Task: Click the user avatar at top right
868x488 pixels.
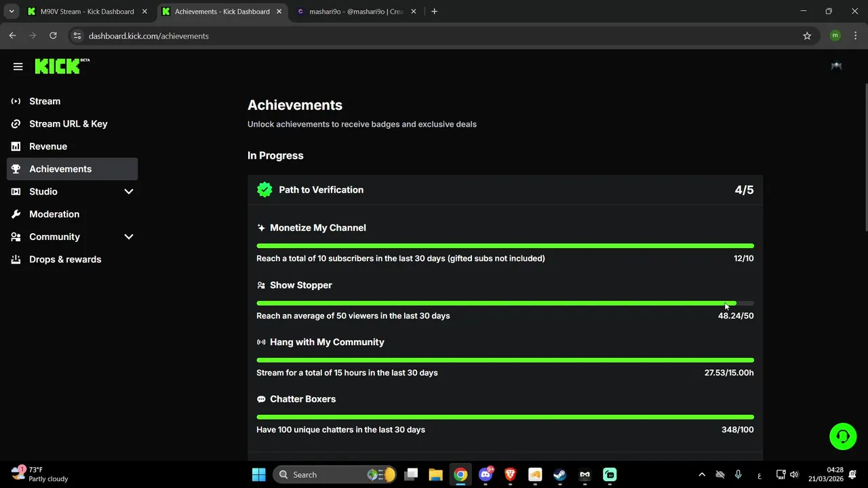Action: click(836, 66)
